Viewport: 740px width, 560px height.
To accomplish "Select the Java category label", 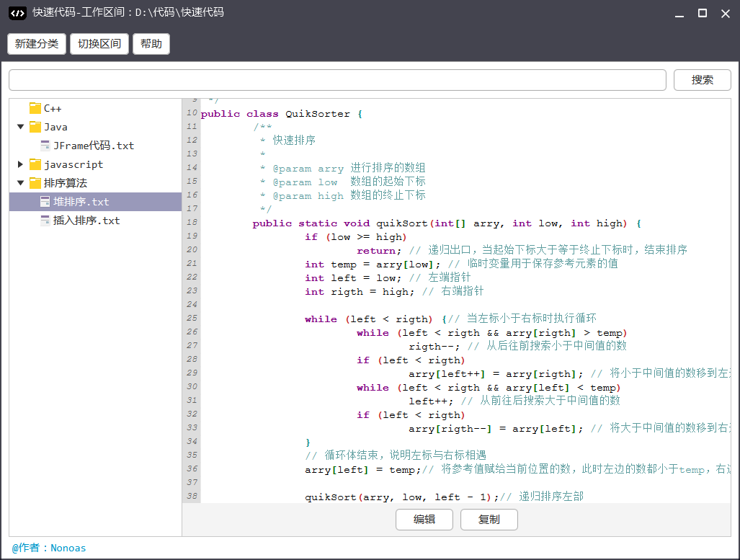I will 55,127.
